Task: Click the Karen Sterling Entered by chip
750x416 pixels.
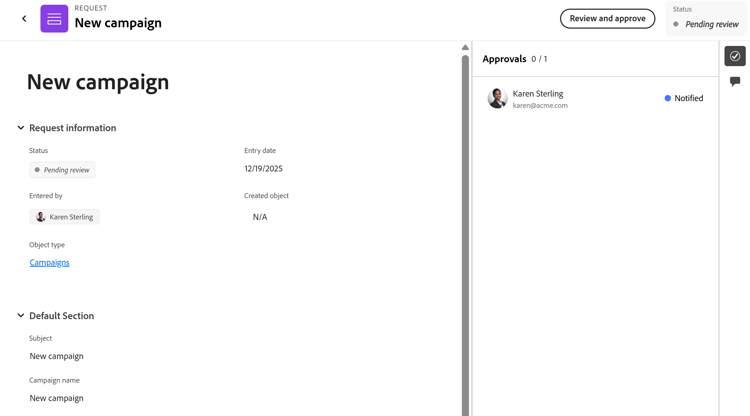Action: 65,217
